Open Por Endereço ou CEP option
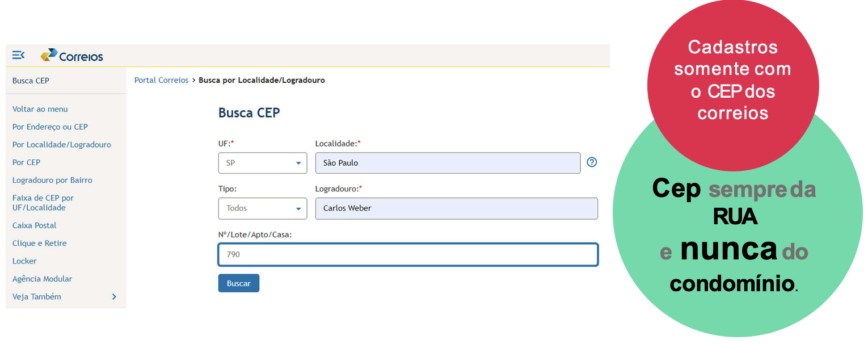The height and width of the screenshot is (344, 868). point(50,127)
